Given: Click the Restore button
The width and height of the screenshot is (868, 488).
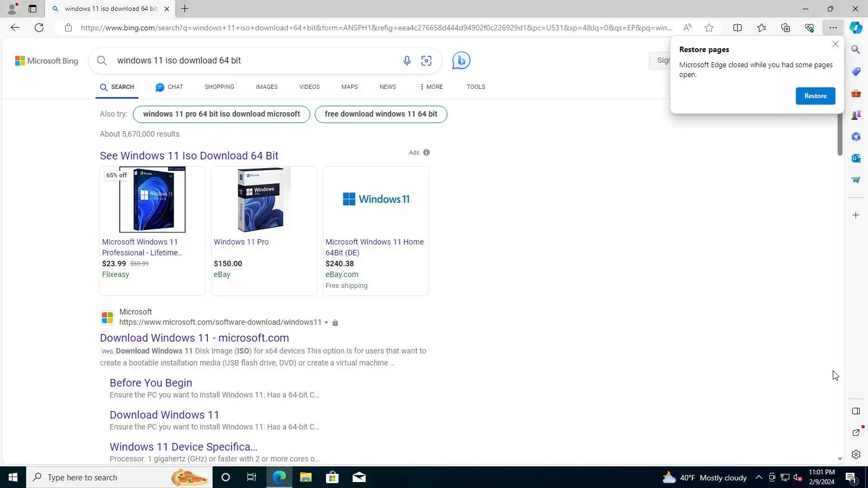Looking at the screenshot, I should click(815, 96).
